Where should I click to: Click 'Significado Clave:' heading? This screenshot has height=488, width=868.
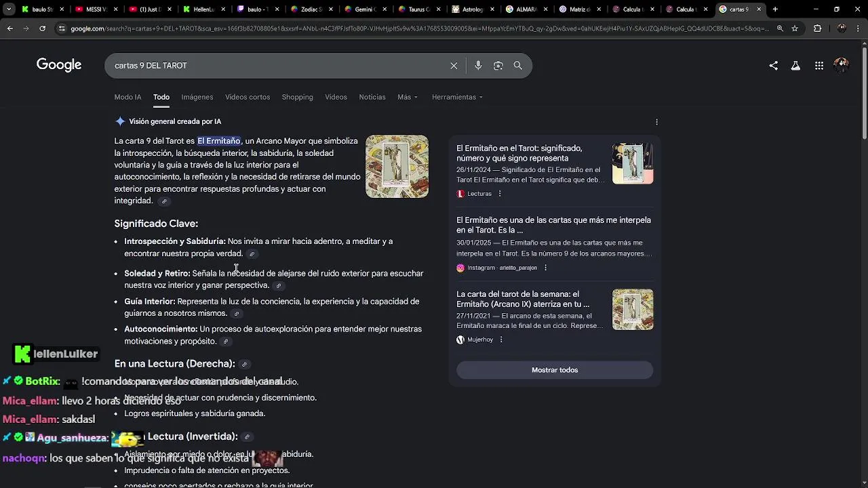pos(156,224)
